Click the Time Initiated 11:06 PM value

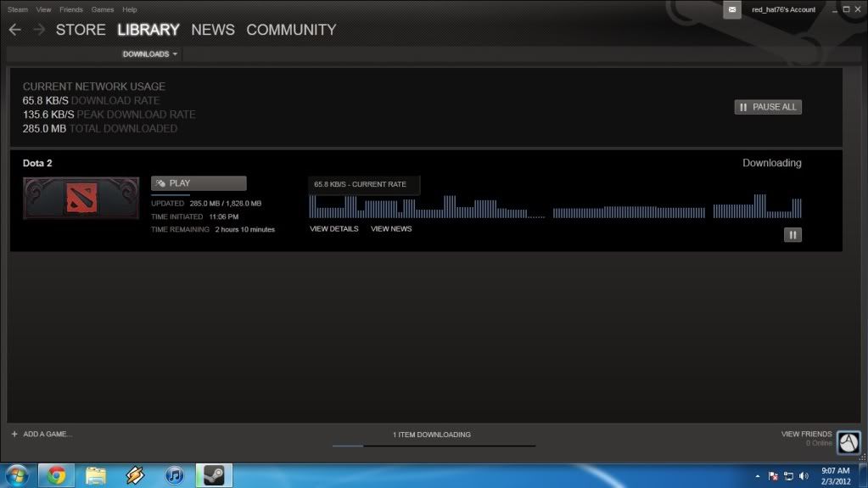(224, 216)
